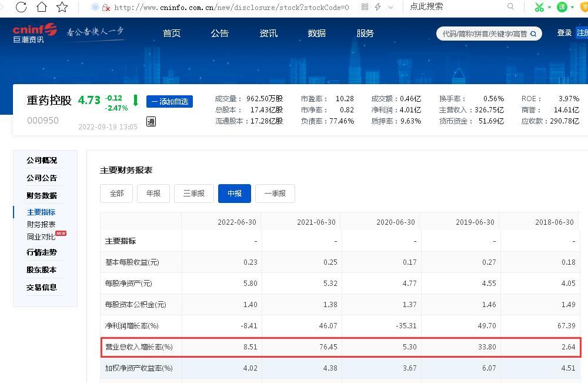Click the 2018-06-30 column header
Screen dimensions: 588x383
(x=554, y=222)
